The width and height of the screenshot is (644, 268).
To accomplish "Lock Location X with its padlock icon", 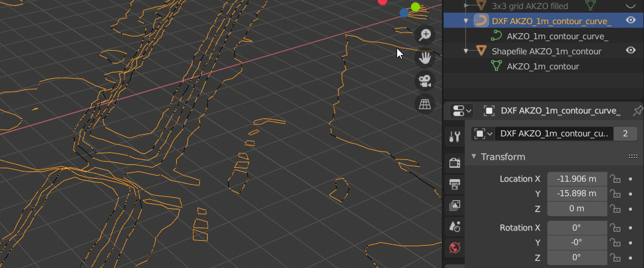I will coord(614,179).
